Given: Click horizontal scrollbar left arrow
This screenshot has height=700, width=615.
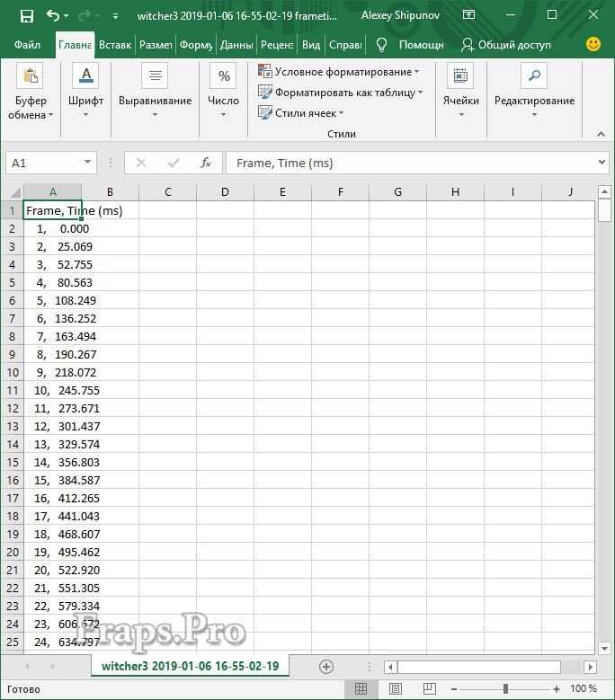Looking at the screenshot, I should click(x=390, y=667).
